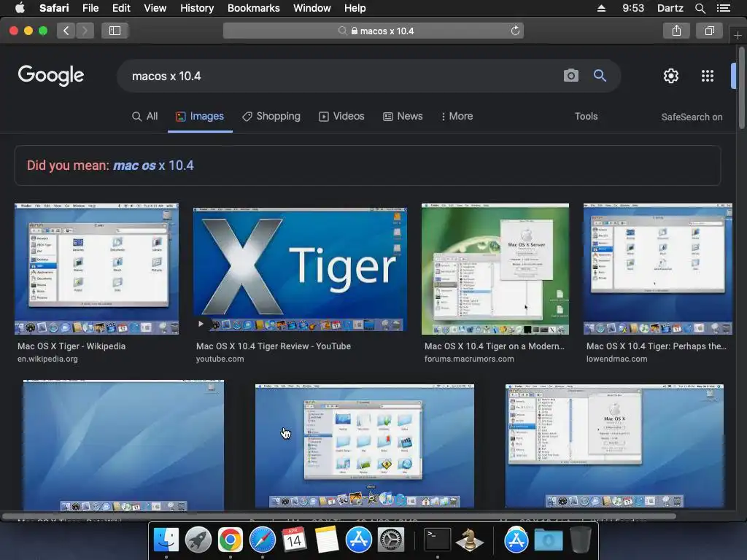This screenshot has height=560, width=747.
Task: Open System Preferences gear in Dock
Action: (391, 540)
